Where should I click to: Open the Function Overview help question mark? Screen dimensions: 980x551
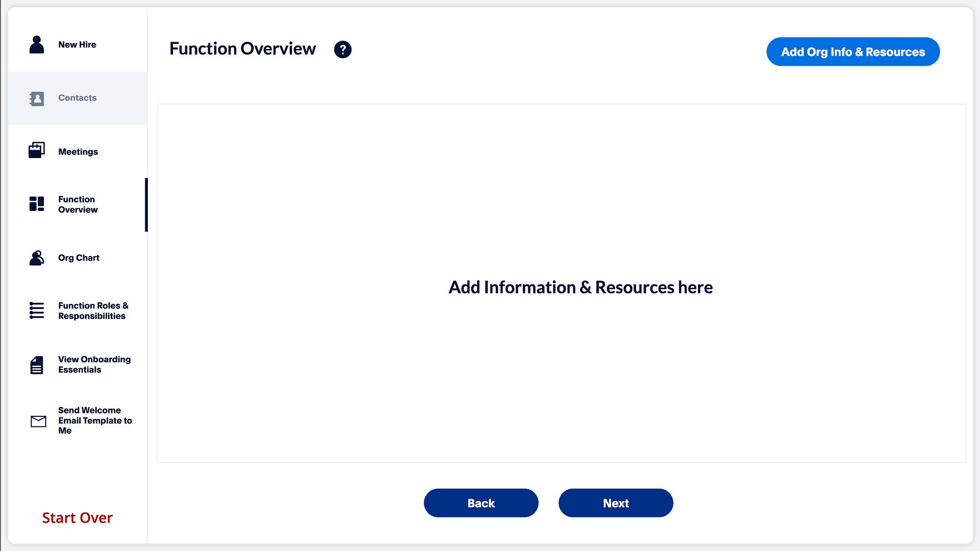coord(343,50)
